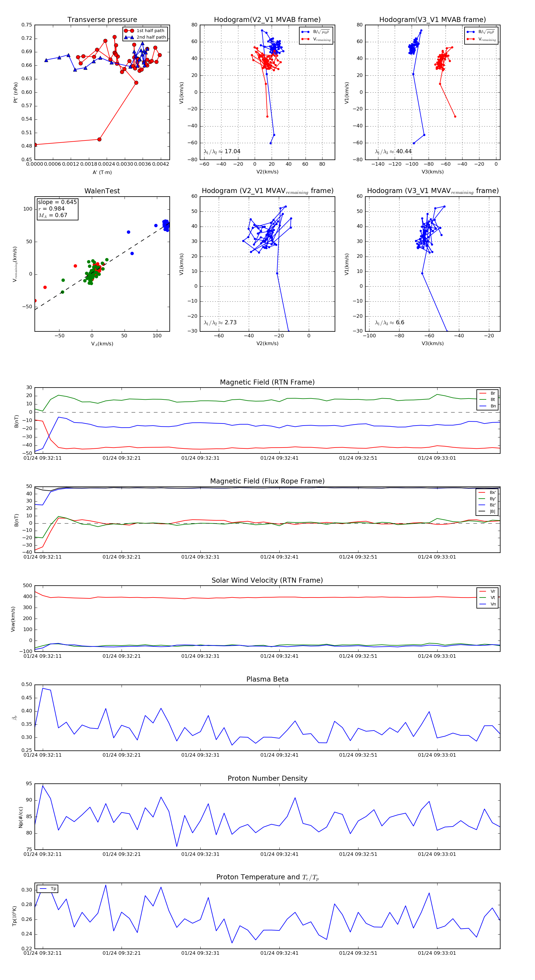Click the "Hodogram(V2_V1 MVAB frame)" title
The image size is (535, 980).
pos(267,20)
